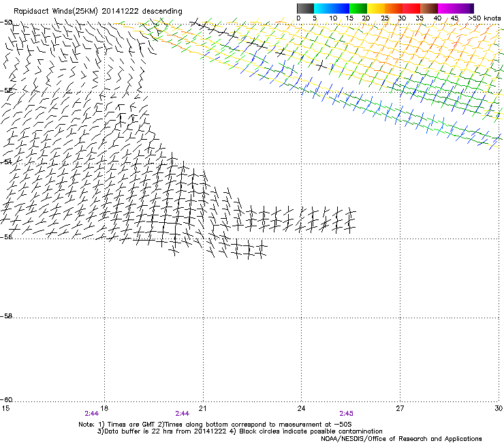Click the yellow 20-25 knots color band
The image size is (504, 443).
coord(376,8)
